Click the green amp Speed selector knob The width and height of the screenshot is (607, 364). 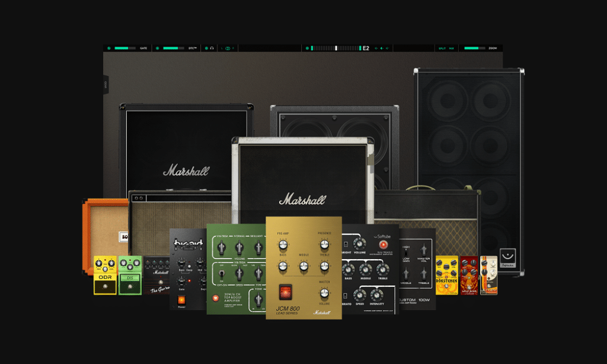point(239,273)
